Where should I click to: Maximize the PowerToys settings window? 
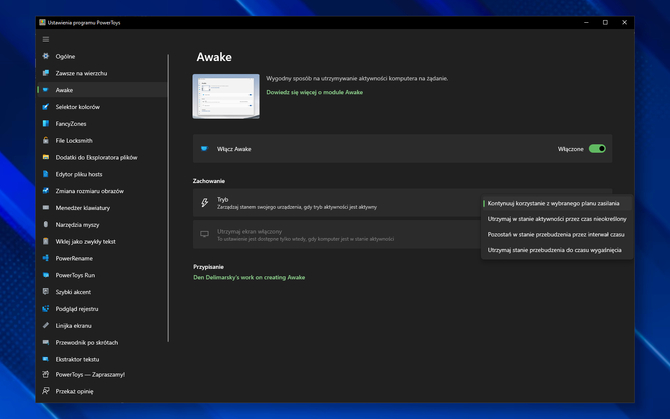(x=605, y=22)
